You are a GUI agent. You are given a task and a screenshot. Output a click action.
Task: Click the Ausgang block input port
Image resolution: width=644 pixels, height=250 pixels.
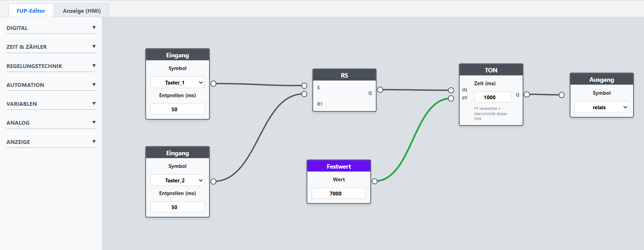coord(562,95)
